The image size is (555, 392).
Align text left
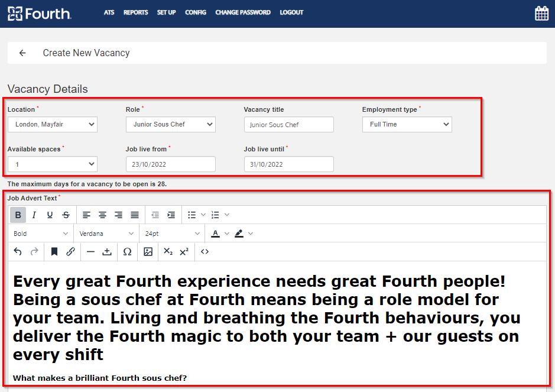(x=86, y=215)
